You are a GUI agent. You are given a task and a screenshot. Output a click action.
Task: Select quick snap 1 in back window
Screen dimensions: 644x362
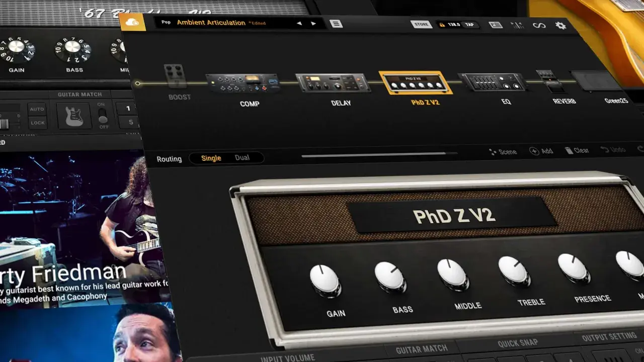(128, 109)
